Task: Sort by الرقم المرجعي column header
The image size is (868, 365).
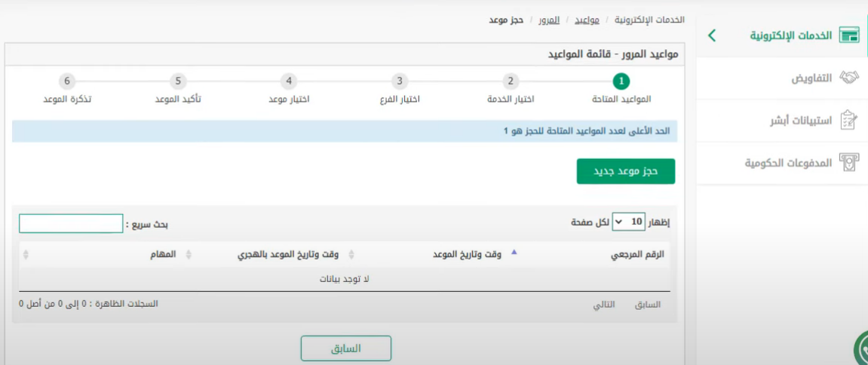Action: coord(637,255)
